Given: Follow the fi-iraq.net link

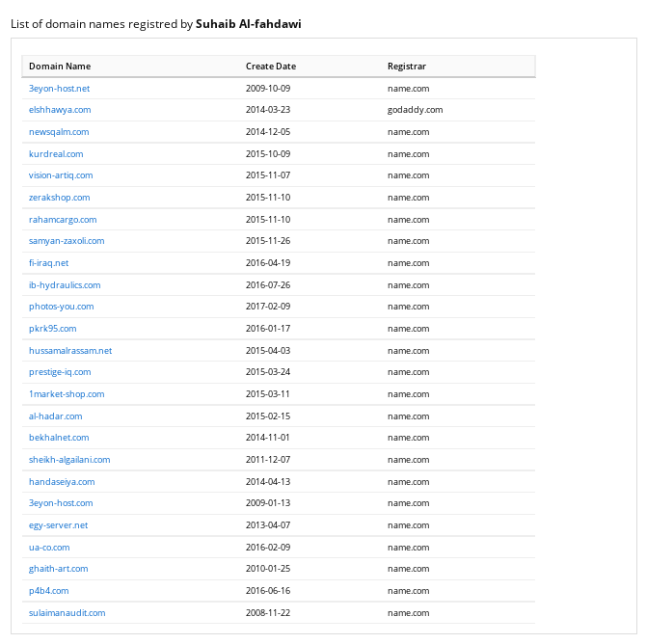Looking at the screenshot, I should (48, 263).
